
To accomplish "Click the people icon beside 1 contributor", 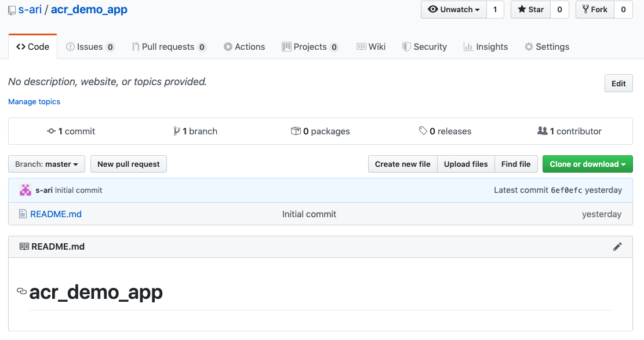I will point(543,131).
